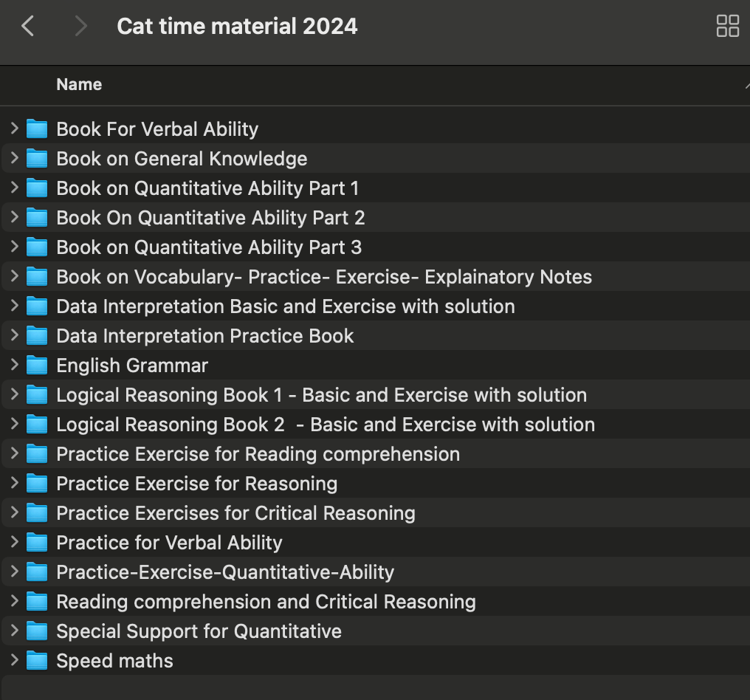Click Reading comprehension and Critical Reasoning folder icon

click(37, 602)
